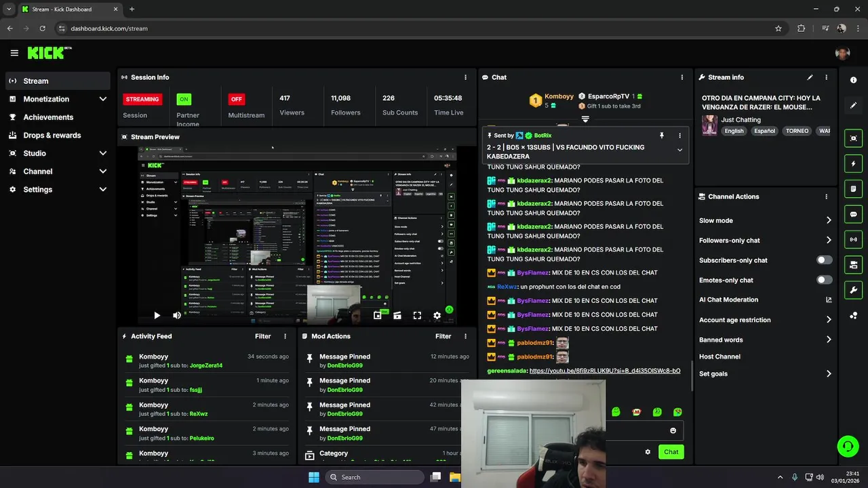Click the Just Chatting category thumbnail
The height and width of the screenshot is (488, 868).
point(709,125)
